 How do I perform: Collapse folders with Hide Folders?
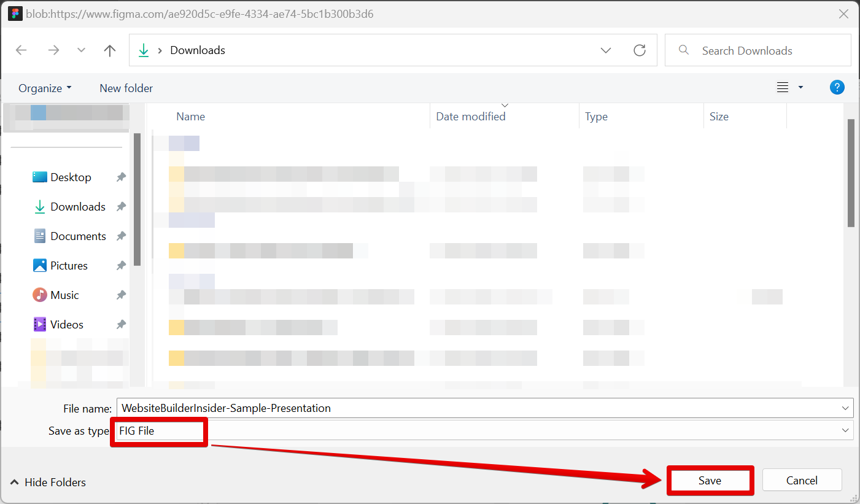click(x=48, y=483)
